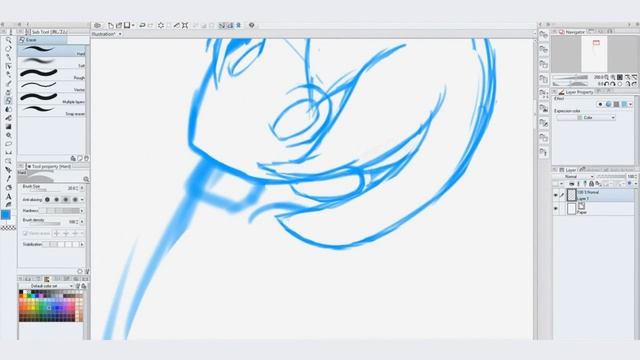Click the layer opacity value field showing 100
The width and height of the screenshot is (640, 360).
point(631,176)
